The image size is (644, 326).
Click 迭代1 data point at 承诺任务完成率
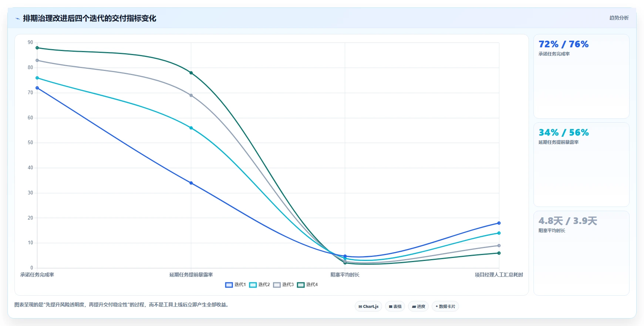[x=37, y=88]
